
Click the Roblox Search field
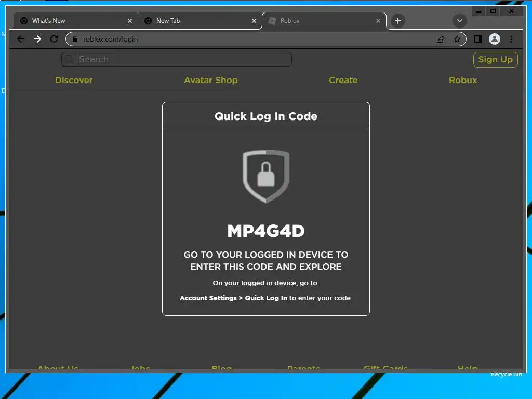[x=184, y=59]
